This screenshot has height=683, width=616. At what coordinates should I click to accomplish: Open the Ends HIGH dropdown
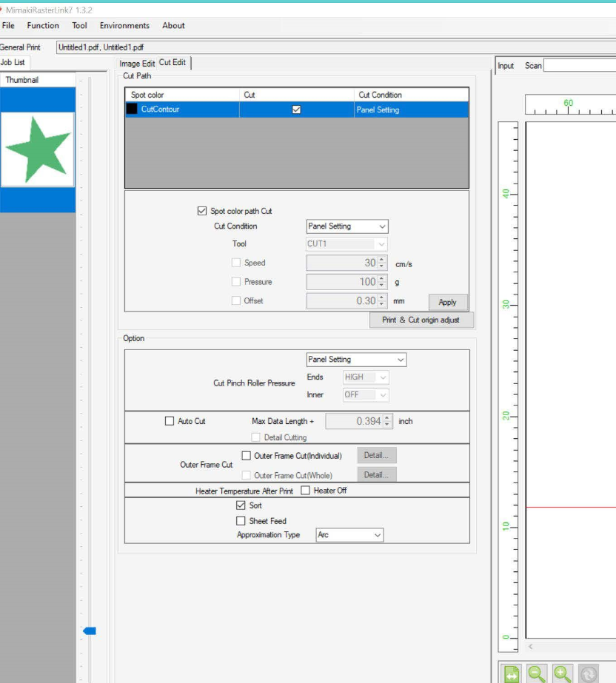point(366,377)
